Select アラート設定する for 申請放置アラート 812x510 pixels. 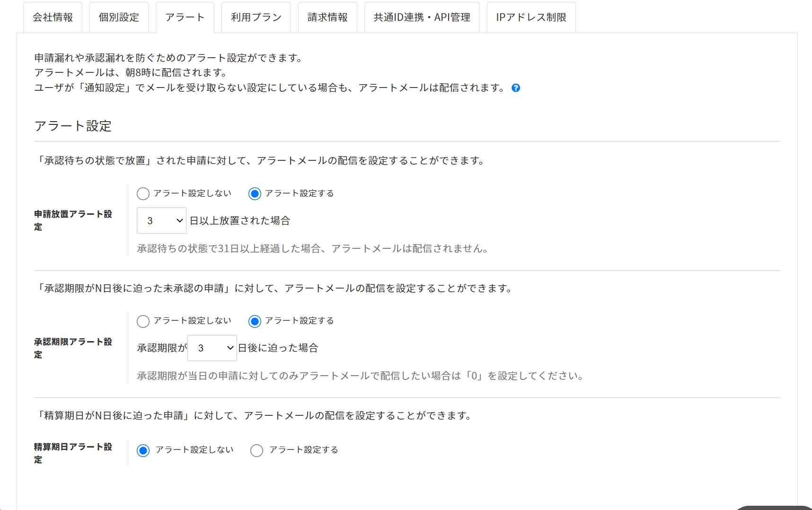pos(255,193)
